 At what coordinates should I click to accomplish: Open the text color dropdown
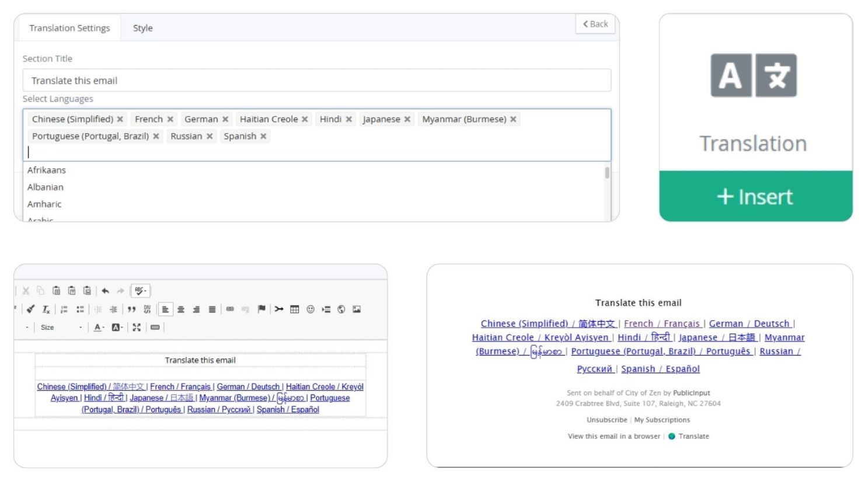point(99,327)
